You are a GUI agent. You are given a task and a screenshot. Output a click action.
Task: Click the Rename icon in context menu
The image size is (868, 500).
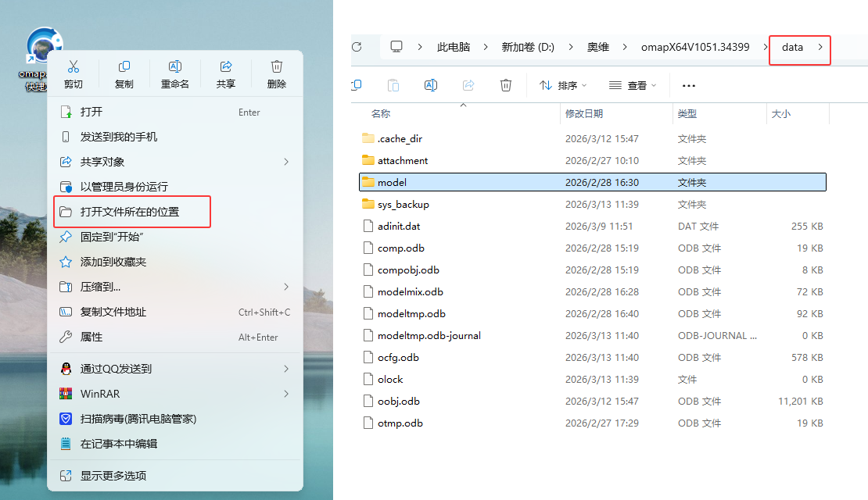pos(175,67)
